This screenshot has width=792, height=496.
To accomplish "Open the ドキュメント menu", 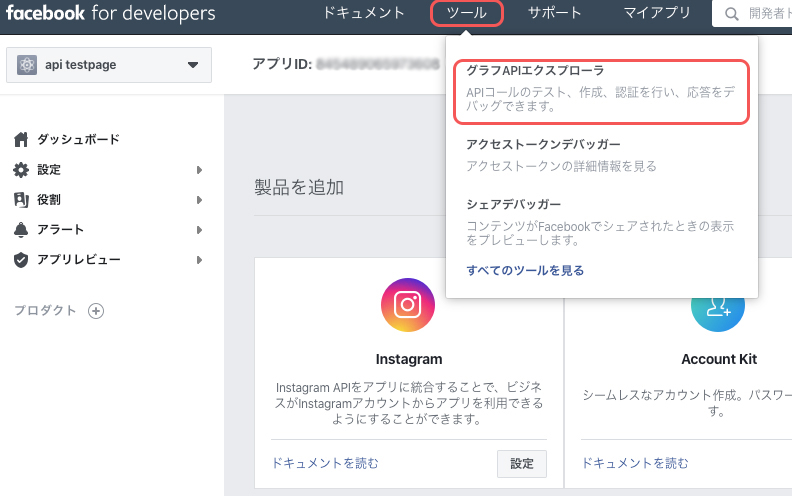I will click(364, 13).
